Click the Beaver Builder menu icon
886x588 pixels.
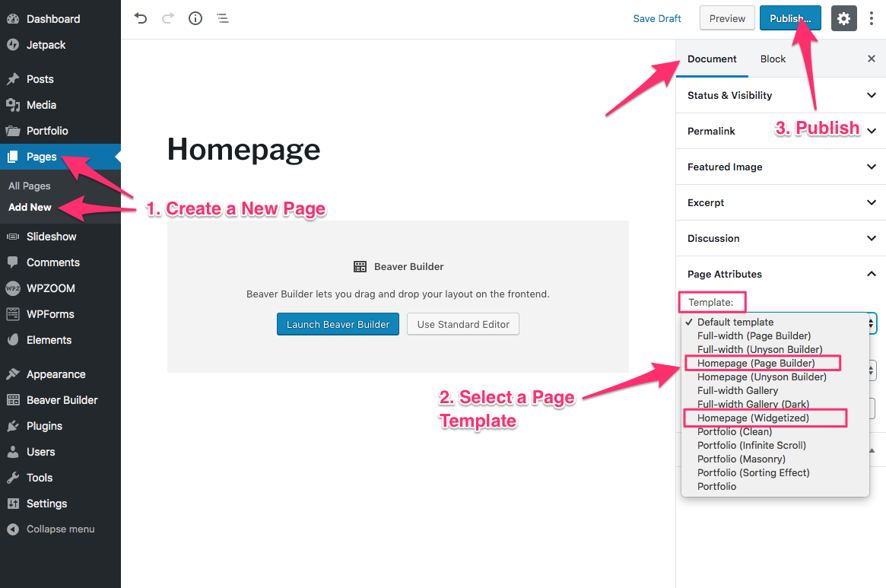[x=13, y=400]
